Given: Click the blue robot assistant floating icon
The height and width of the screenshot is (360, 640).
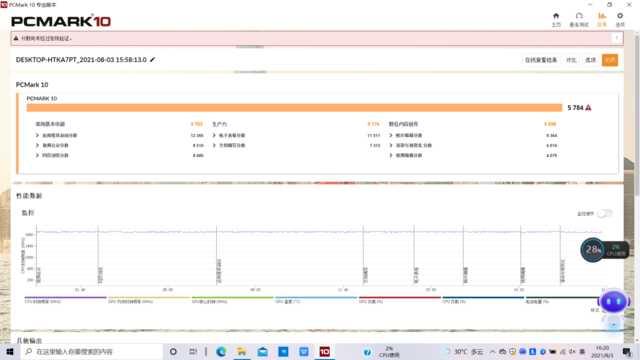Looking at the screenshot, I should [613, 302].
